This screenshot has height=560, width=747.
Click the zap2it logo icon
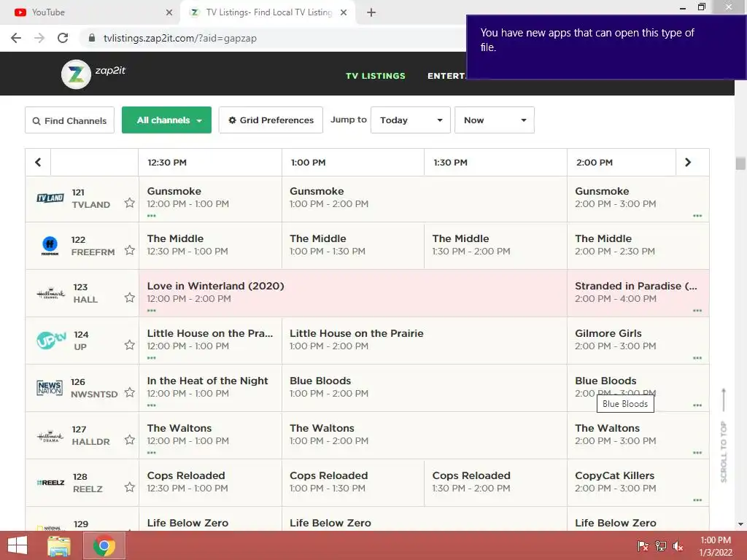(76, 74)
